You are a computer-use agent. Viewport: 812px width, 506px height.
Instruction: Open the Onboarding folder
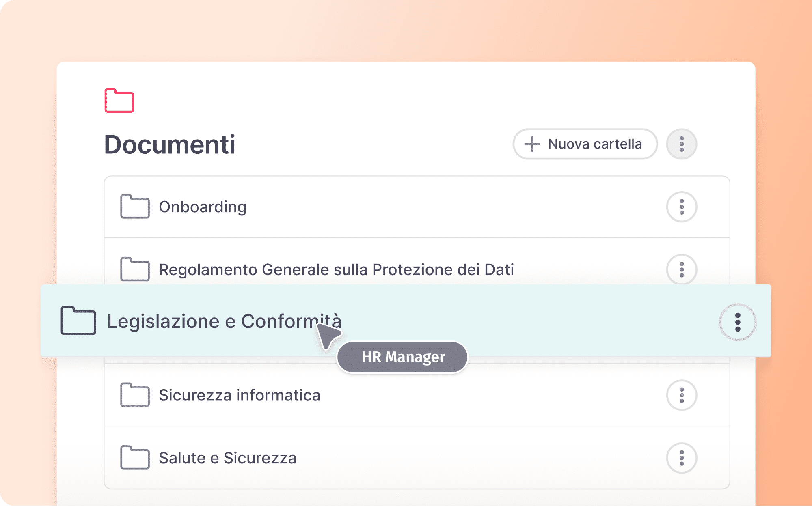[x=203, y=207]
